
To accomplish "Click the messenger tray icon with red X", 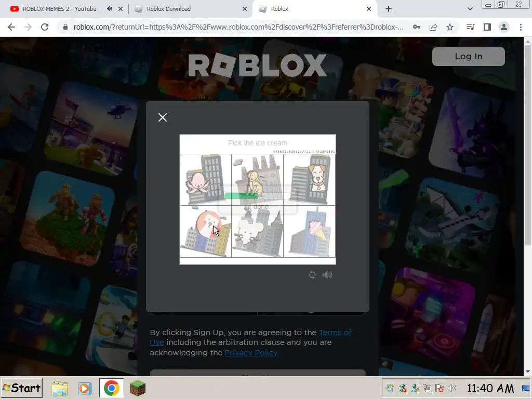I will tap(402, 388).
